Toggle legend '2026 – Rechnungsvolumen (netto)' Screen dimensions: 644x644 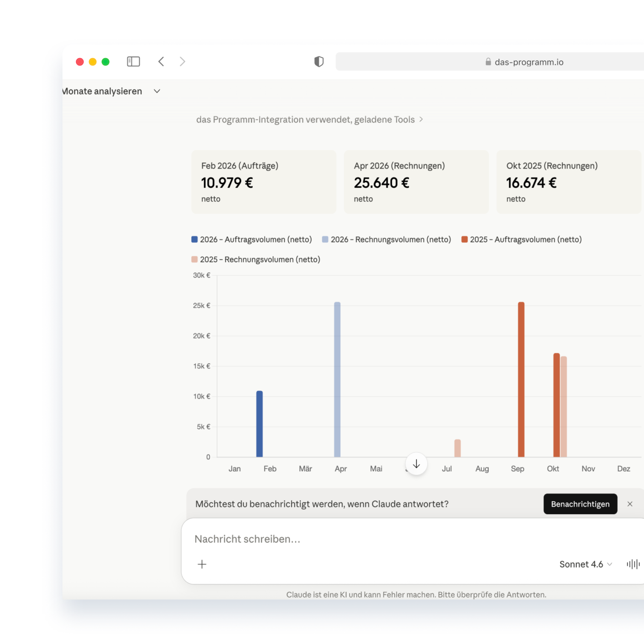(x=387, y=240)
